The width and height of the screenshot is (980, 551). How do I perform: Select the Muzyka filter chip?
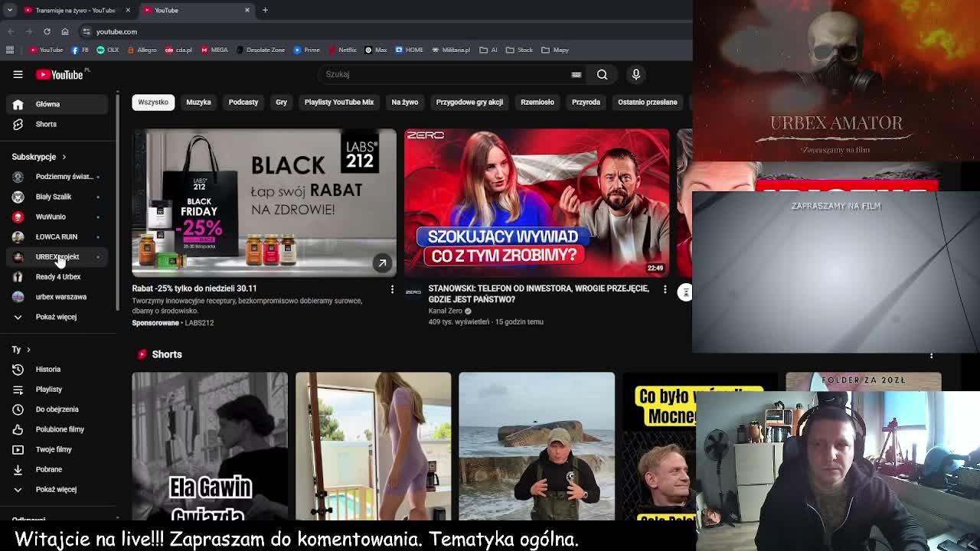coord(198,102)
